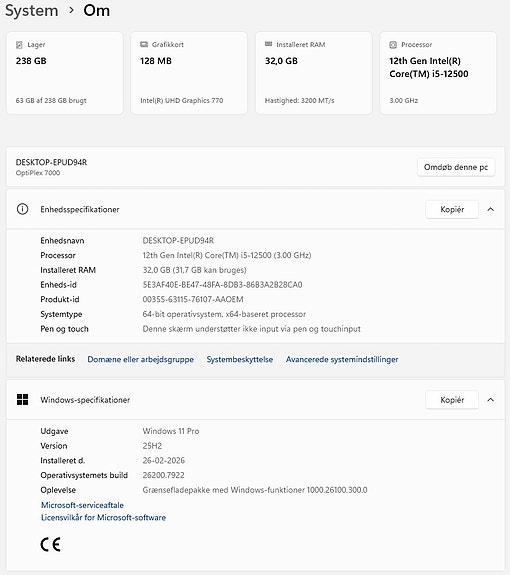Click the Lager storage icon
The image size is (510, 575).
click(19, 45)
